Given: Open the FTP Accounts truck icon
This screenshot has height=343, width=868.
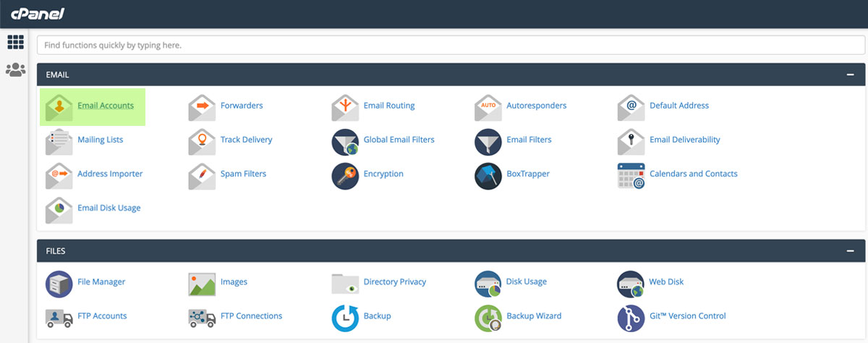Looking at the screenshot, I should [x=59, y=318].
